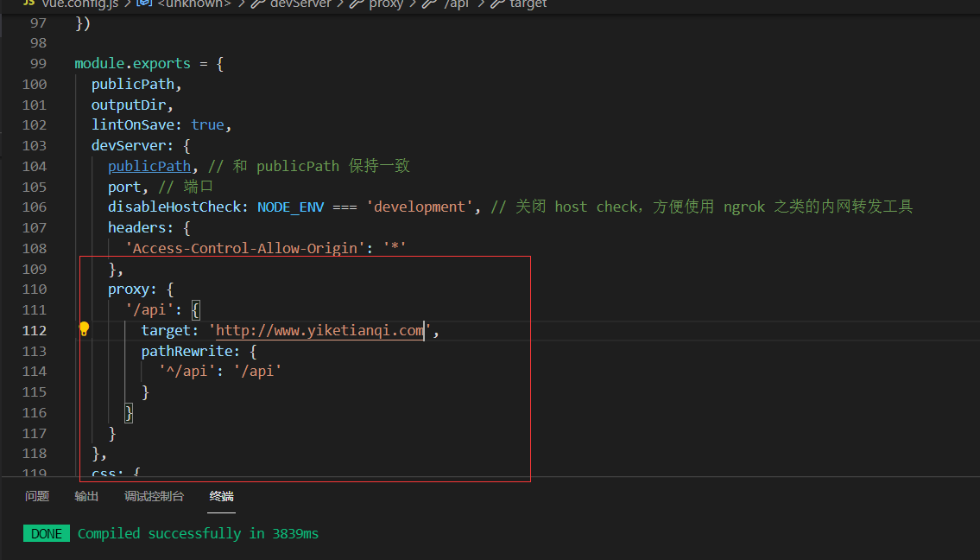
Task: Click the 'Compiled successfully' terminal message
Action: (198, 534)
